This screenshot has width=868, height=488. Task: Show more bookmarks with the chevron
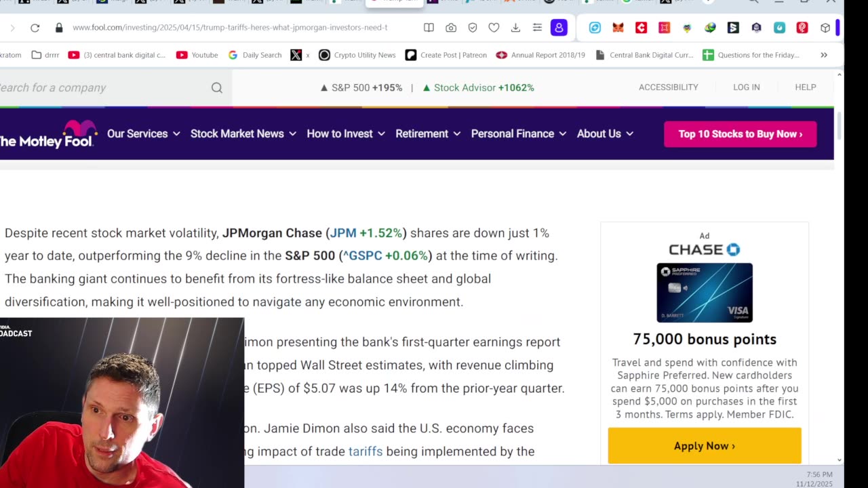824,55
